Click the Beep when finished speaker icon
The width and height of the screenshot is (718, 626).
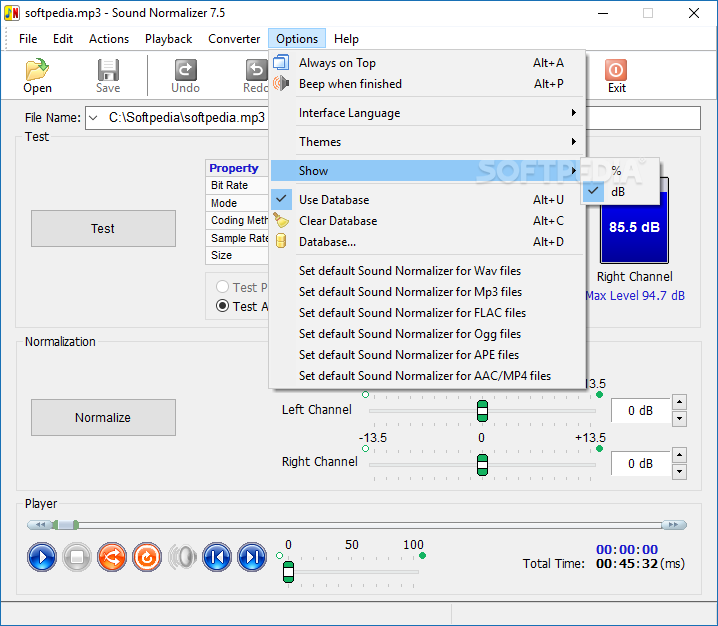(x=281, y=83)
